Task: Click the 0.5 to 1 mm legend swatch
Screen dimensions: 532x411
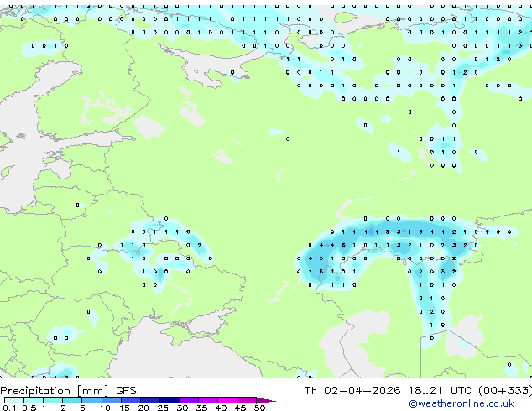Action: (x=34, y=400)
